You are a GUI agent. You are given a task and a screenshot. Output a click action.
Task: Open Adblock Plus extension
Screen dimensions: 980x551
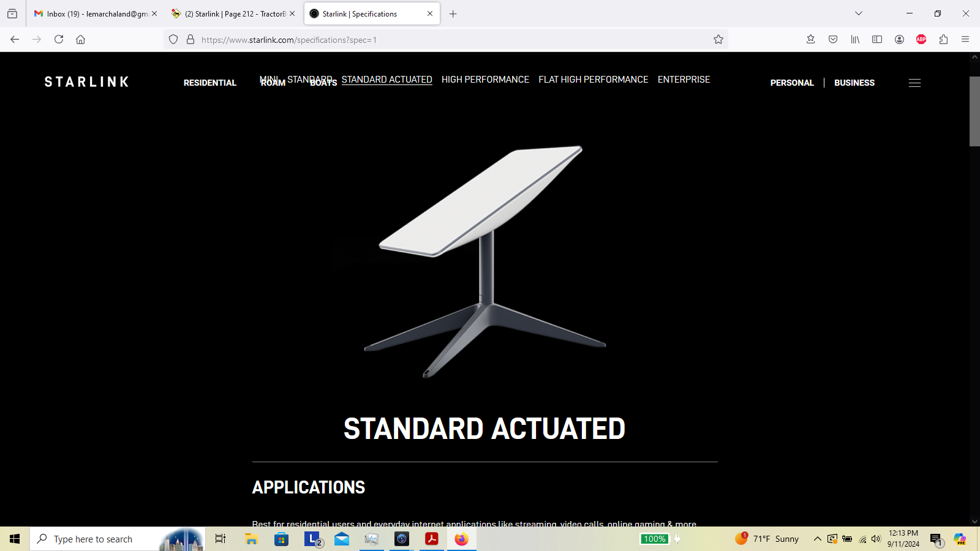[921, 39]
